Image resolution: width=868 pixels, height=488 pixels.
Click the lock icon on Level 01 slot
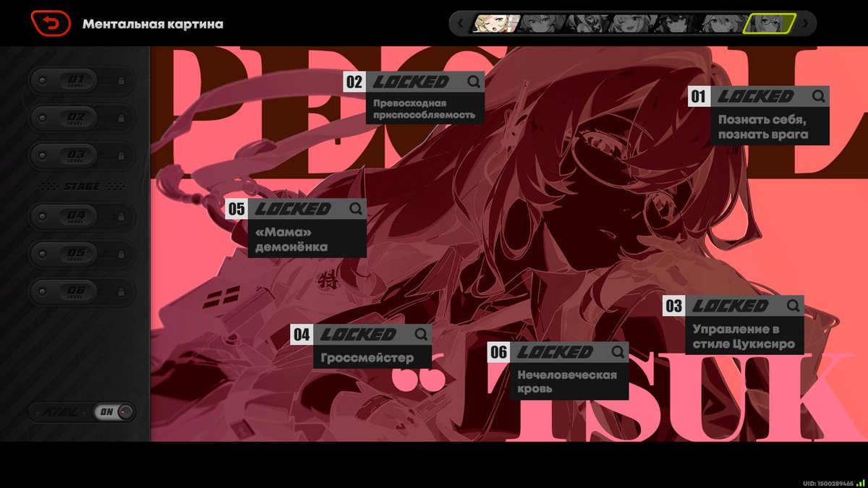point(121,80)
